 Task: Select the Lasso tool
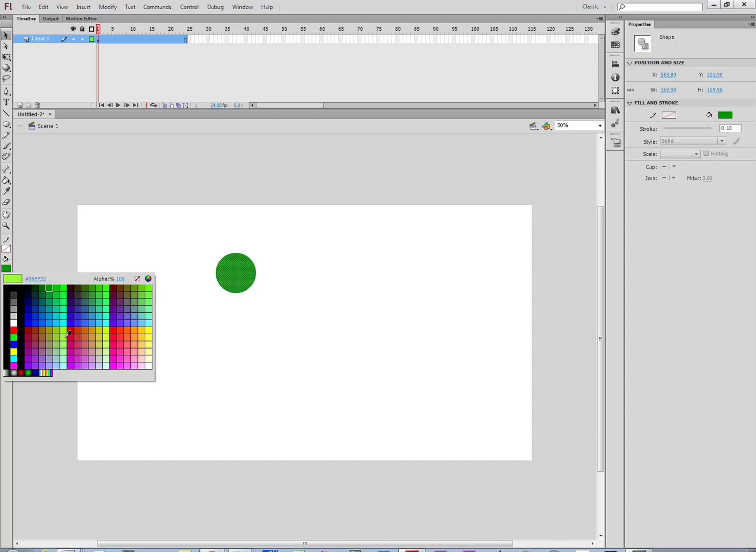pyautogui.click(x=6, y=78)
